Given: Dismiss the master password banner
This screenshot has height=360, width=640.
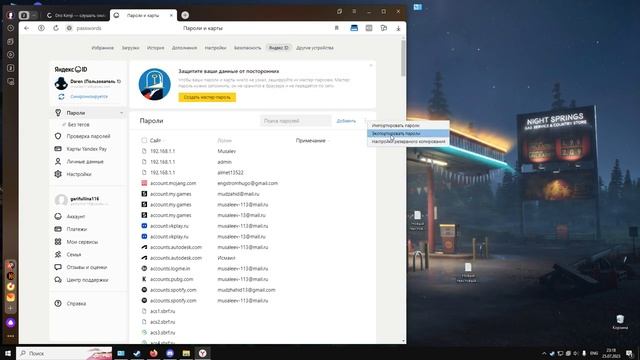Looking at the screenshot, I should click(x=371, y=65).
